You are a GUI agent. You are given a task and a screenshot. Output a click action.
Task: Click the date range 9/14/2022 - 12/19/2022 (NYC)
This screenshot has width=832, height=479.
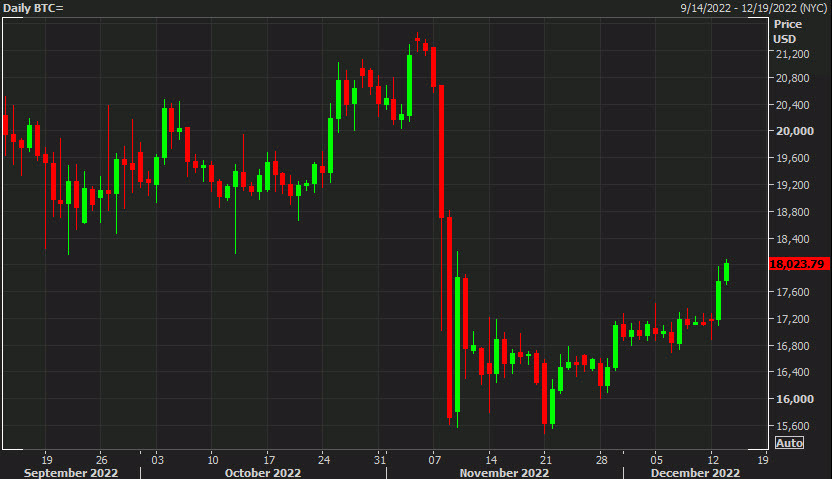(x=753, y=8)
